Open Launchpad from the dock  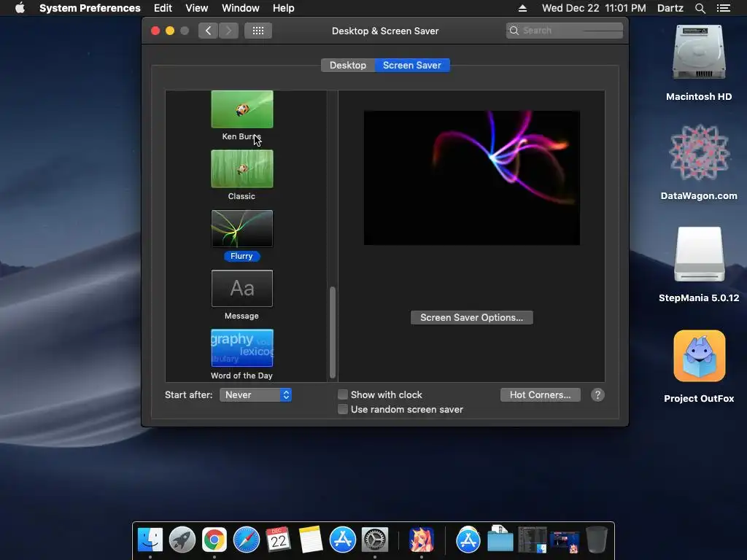tap(182, 540)
